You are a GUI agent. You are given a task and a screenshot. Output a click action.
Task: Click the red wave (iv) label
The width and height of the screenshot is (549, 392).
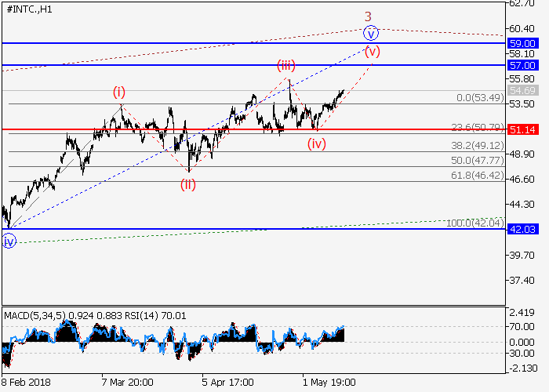coord(317,143)
